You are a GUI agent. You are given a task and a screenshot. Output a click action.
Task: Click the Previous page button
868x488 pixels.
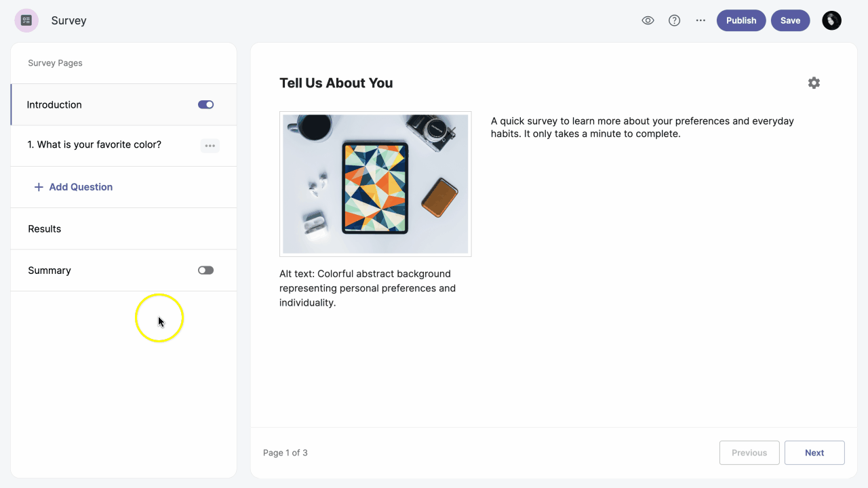(x=749, y=453)
